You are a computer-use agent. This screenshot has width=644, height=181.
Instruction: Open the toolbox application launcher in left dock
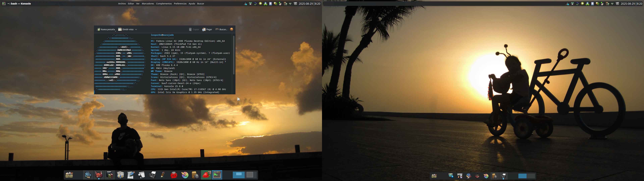[69, 175]
